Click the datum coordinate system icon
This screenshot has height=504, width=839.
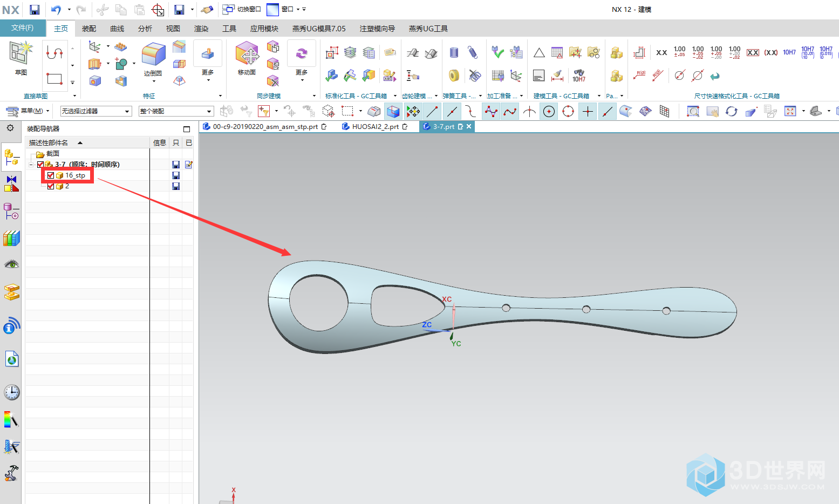[95, 47]
